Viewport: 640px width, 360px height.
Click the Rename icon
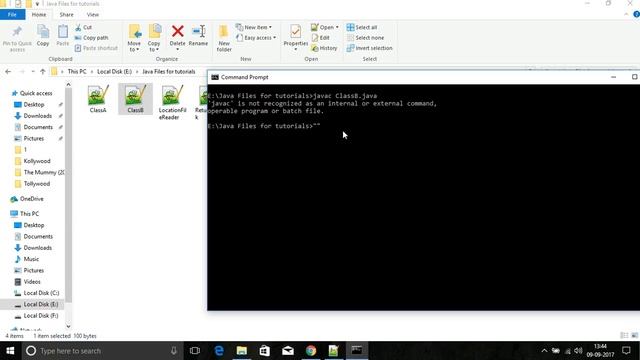click(x=198, y=31)
